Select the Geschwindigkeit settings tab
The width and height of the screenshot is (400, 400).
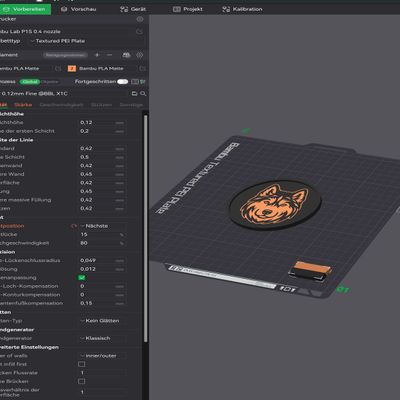tap(61, 105)
